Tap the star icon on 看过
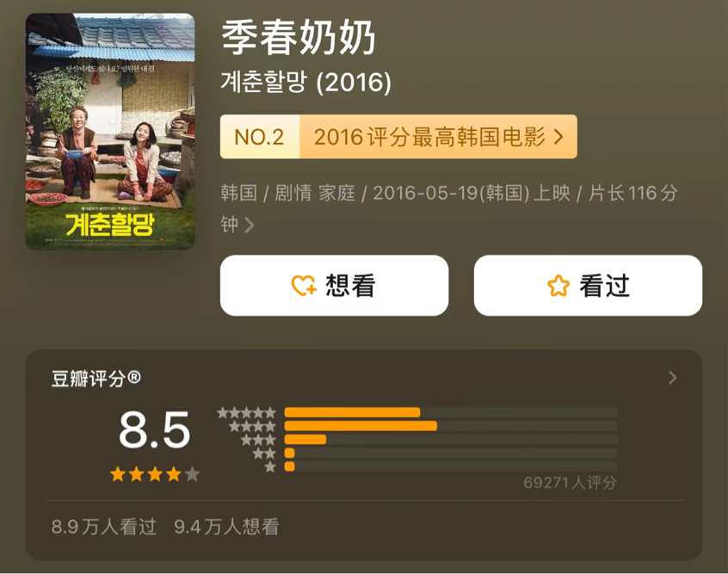This screenshot has width=728, height=574. (x=558, y=286)
